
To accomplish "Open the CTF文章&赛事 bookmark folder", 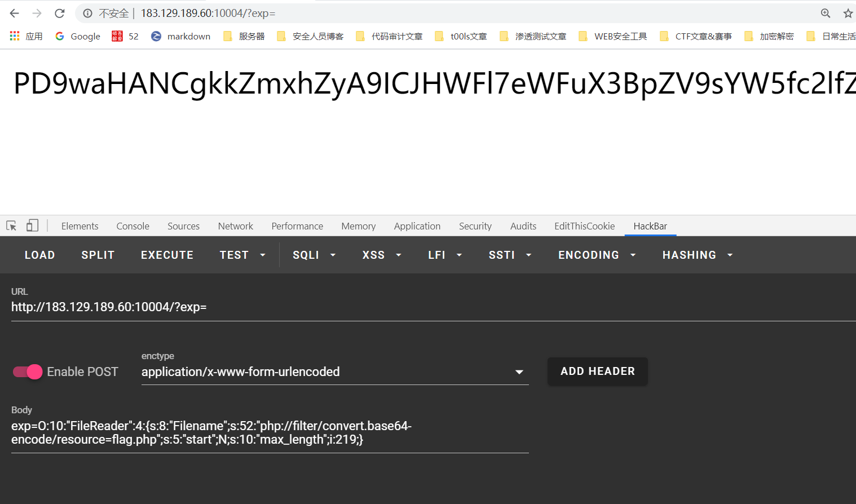I will [695, 36].
